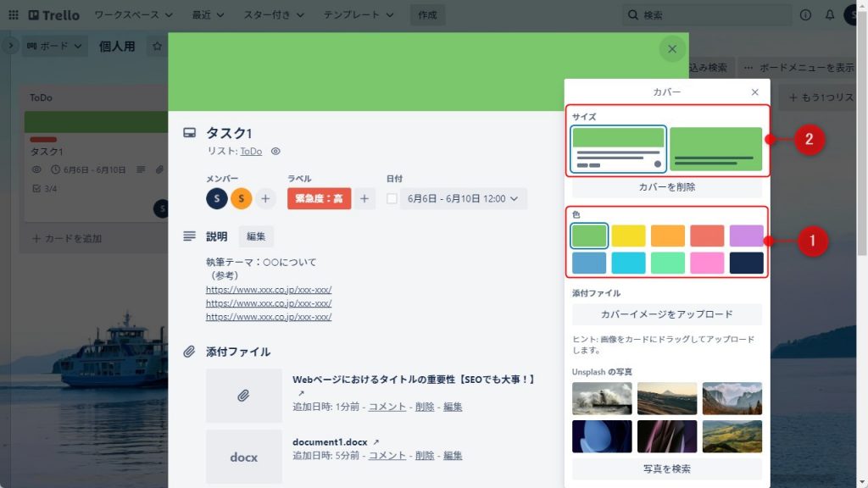
Task: Choose the mountain plain Unsplash photo
Action: click(x=667, y=398)
